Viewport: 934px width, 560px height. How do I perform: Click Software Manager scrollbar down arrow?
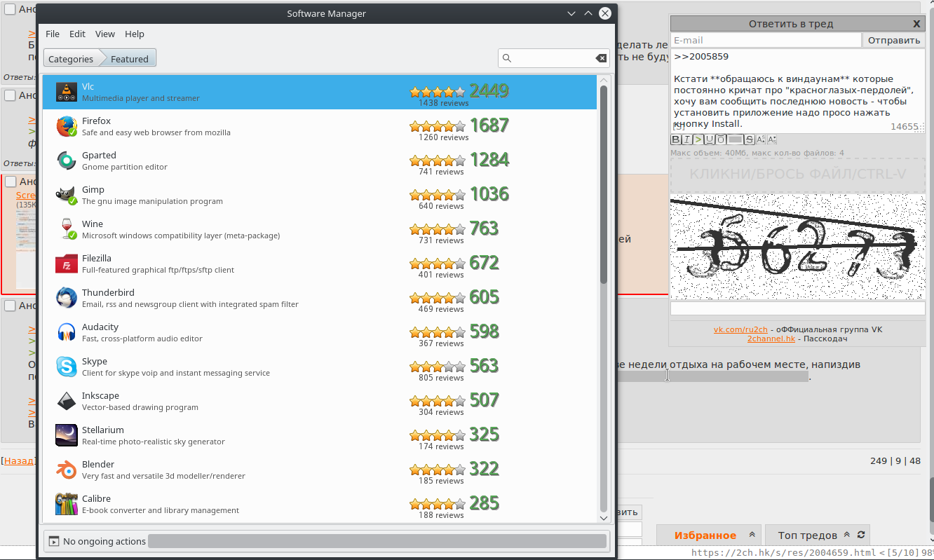coord(604,517)
